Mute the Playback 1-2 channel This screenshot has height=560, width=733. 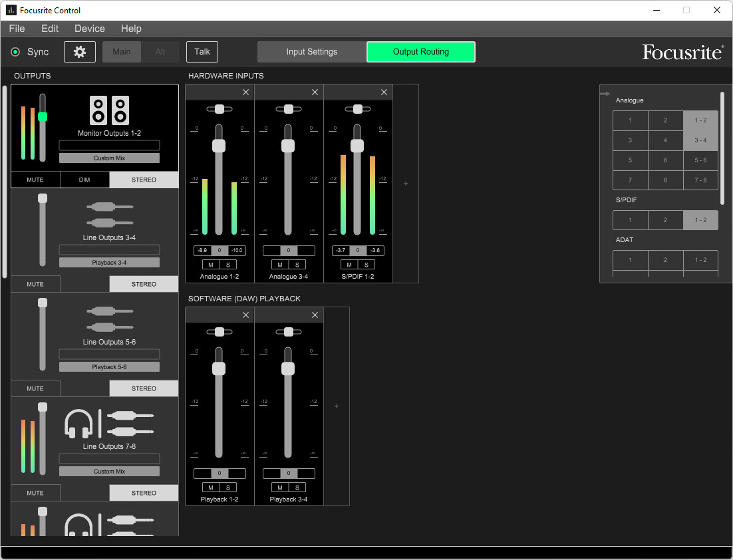click(x=211, y=488)
